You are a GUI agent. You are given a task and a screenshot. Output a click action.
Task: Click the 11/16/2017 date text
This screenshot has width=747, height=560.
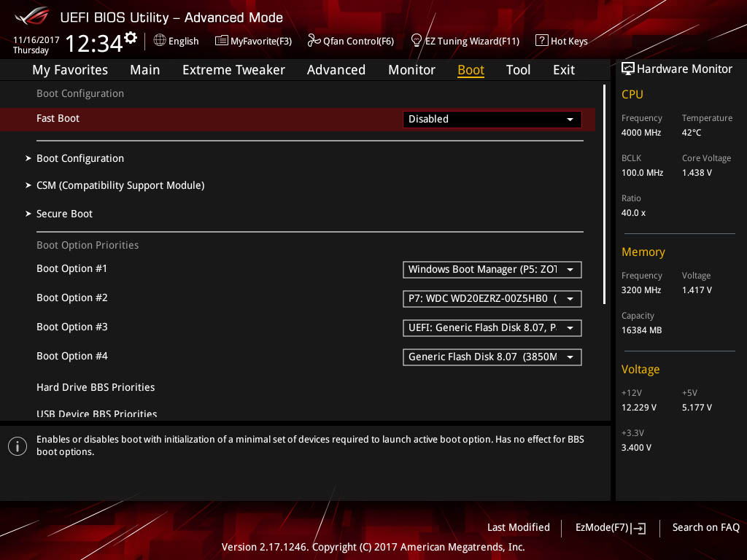click(x=36, y=40)
